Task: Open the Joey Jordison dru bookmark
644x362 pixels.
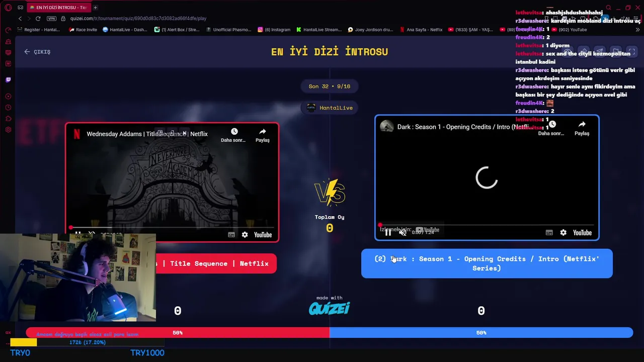Action: [370, 30]
